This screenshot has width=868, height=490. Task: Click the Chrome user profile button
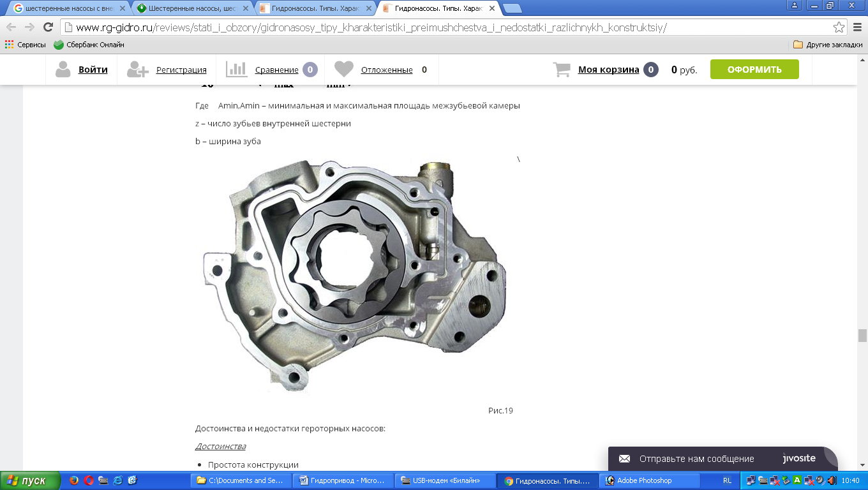click(795, 5)
